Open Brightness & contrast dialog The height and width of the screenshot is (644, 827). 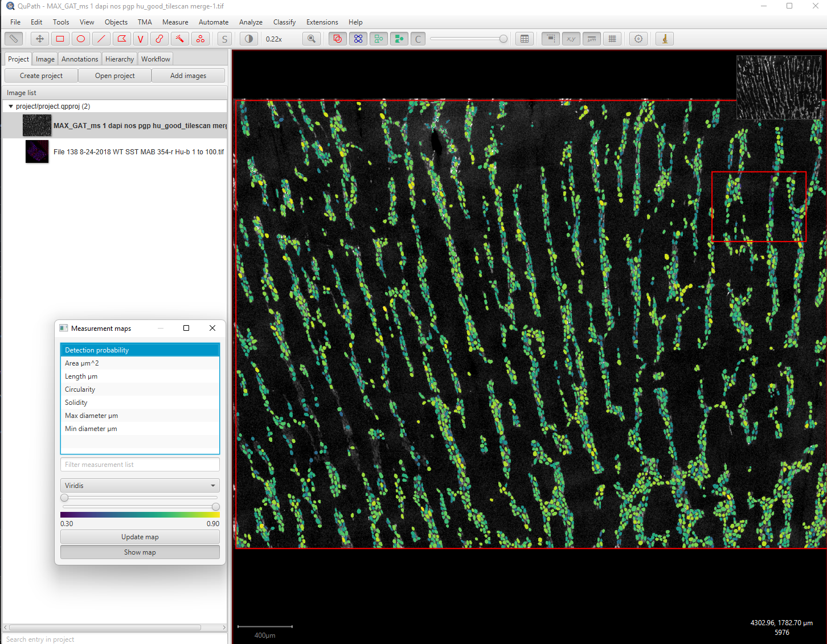tap(249, 39)
